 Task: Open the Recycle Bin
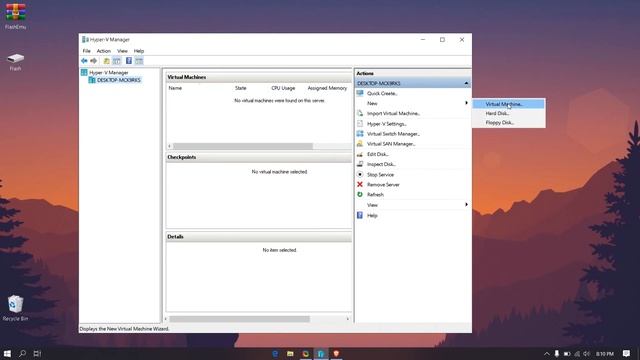[16, 308]
